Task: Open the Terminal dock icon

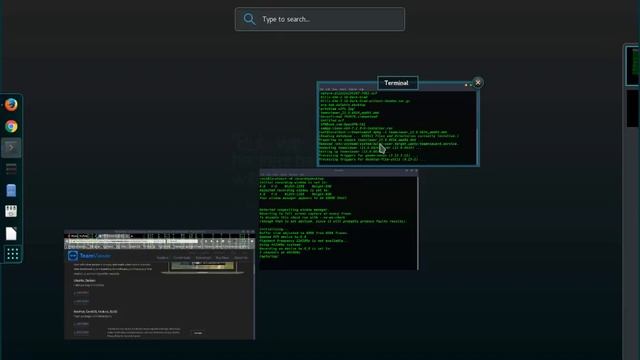Action: coord(11,147)
